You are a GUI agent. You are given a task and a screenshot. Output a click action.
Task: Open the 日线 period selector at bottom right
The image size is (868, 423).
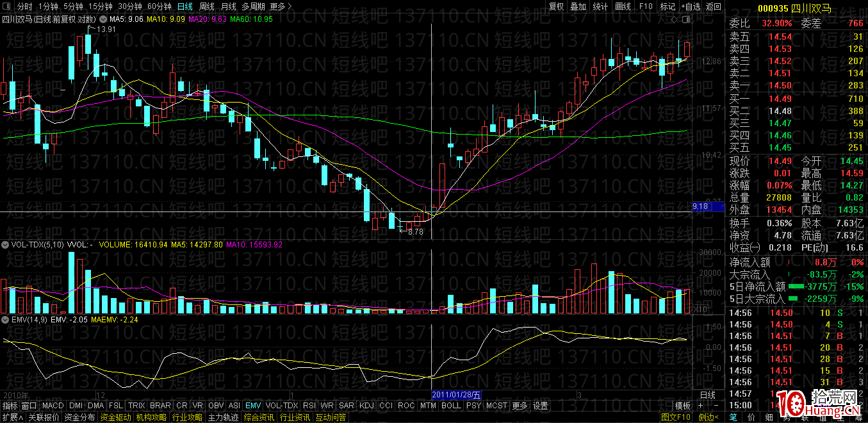point(708,395)
